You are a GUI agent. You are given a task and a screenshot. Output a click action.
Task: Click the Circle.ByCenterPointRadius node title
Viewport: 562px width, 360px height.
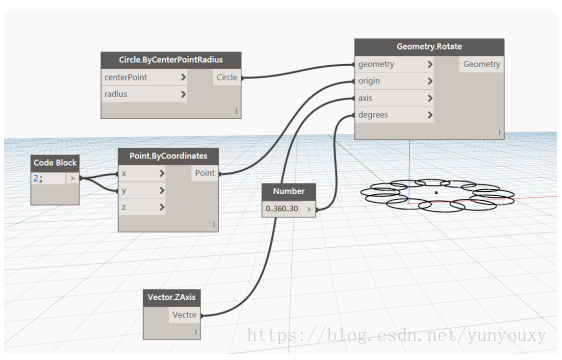click(171, 60)
